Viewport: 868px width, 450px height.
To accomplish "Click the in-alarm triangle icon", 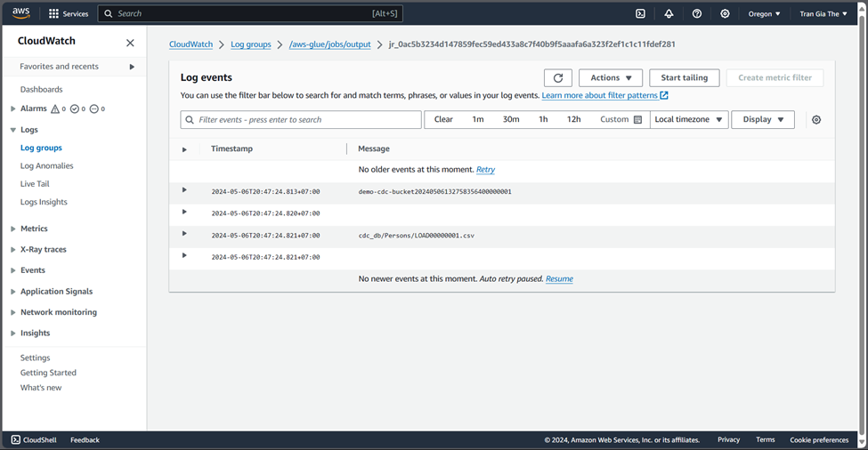I will pyautogui.click(x=55, y=108).
